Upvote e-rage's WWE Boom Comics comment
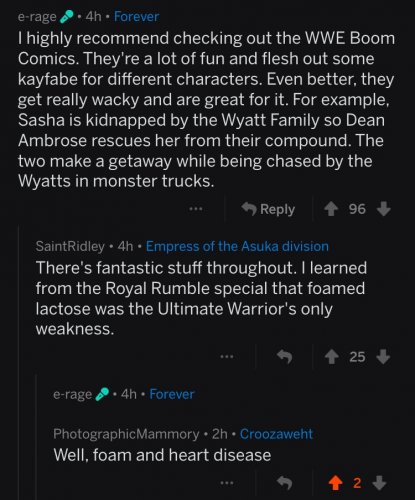 [331, 209]
